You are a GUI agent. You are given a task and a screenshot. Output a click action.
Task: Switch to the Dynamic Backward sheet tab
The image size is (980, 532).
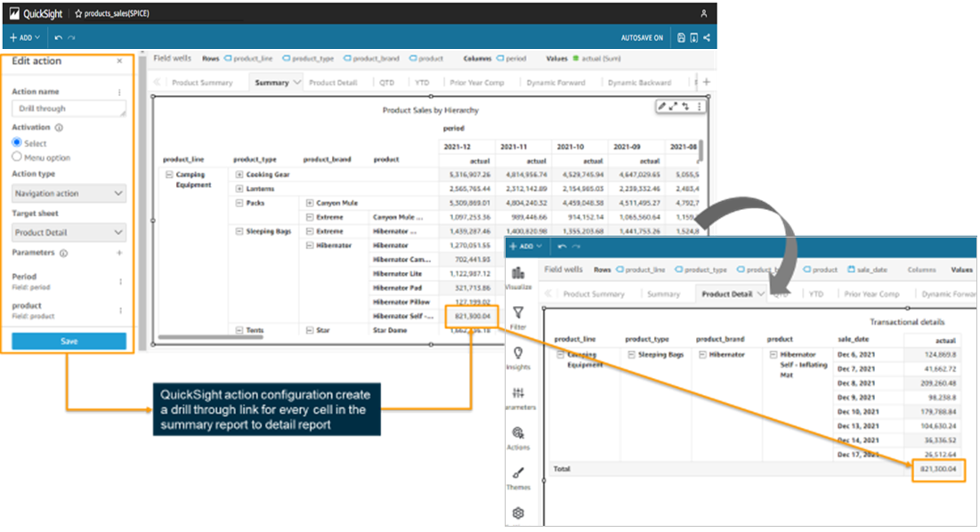(x=639, y=83)
